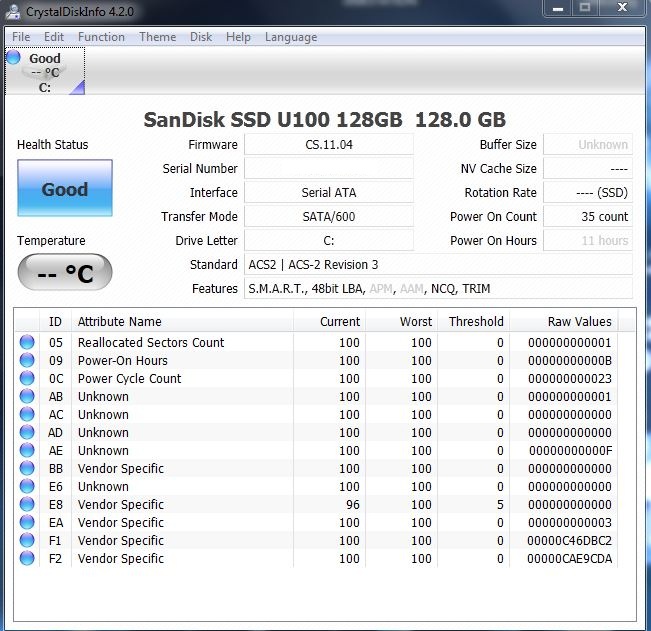Screen dimensions: 651x631
Task: Click raw value 000000000003 in EA row
Action: (570, 522)
